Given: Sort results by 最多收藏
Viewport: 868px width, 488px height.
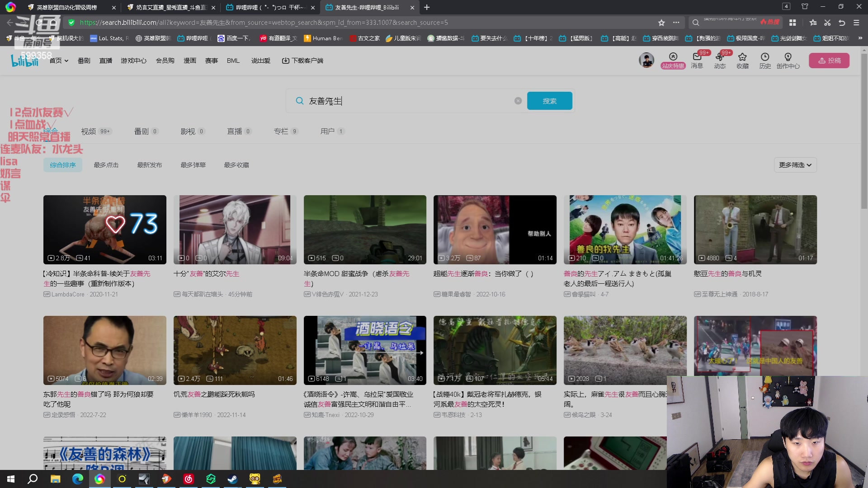Looking at the screenshot, I should pyautogui.click(x=236, y=165).
